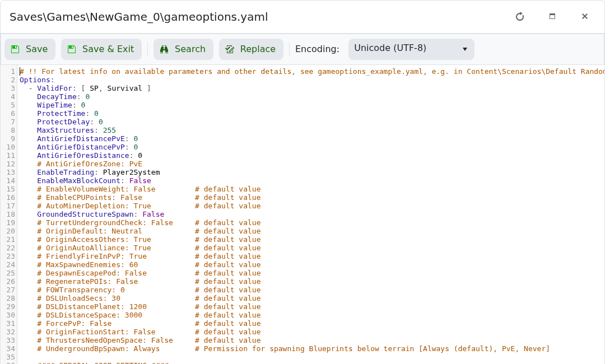Click the 'Options:' line
This screenshot has height=364, width=605.
click(x=37, y=80)
